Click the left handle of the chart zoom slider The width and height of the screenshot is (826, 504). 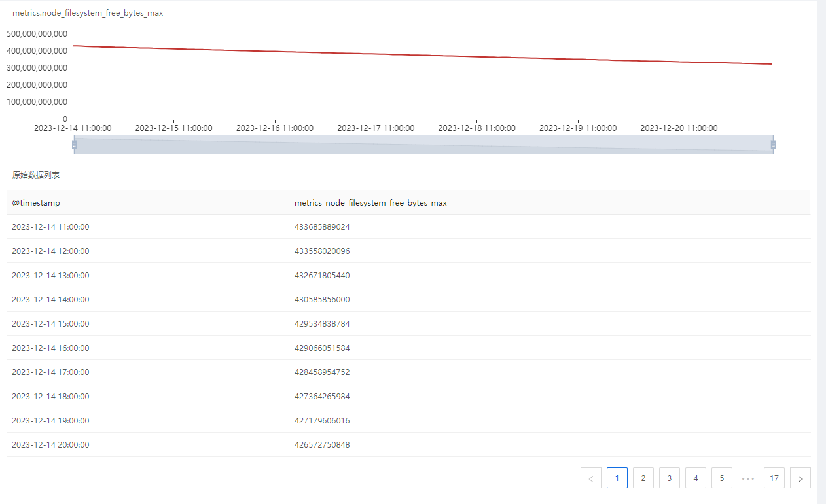pos(74,145)
